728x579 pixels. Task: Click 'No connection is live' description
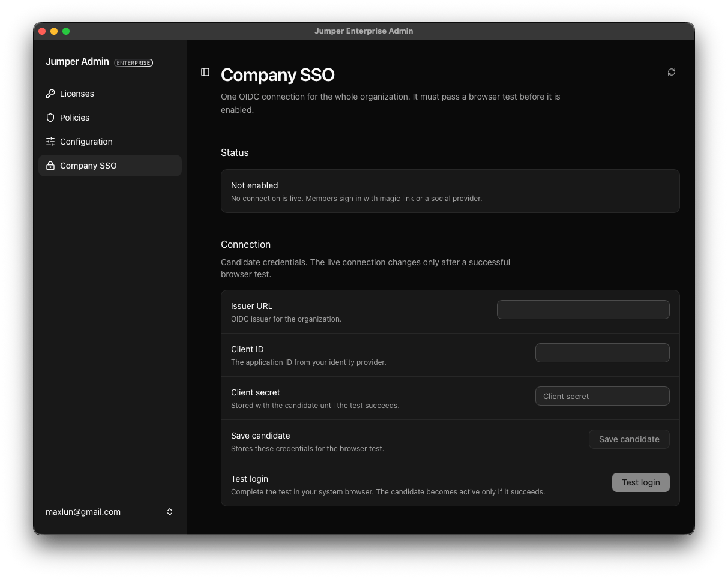click(356, 199)
